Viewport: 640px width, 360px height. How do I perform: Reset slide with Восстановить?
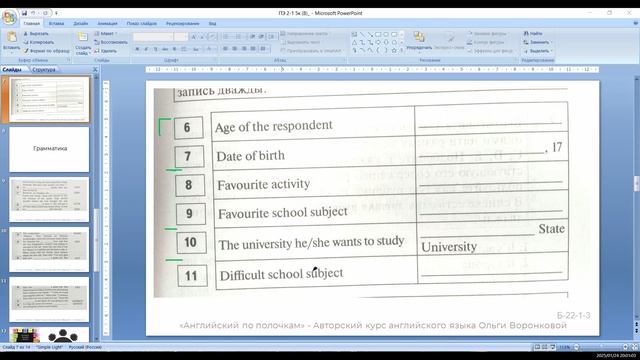[x=111, y=42]
